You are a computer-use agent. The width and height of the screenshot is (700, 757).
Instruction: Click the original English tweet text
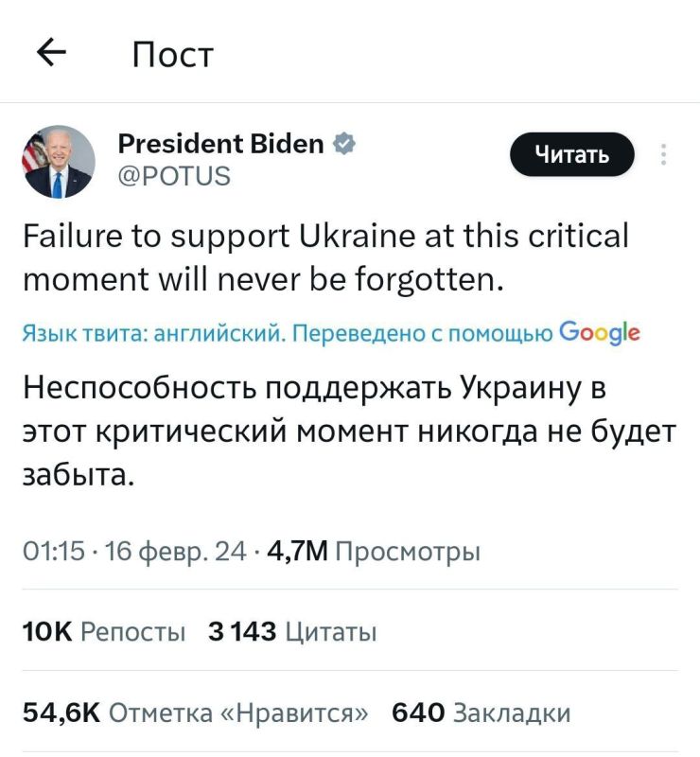pos(326,255)
